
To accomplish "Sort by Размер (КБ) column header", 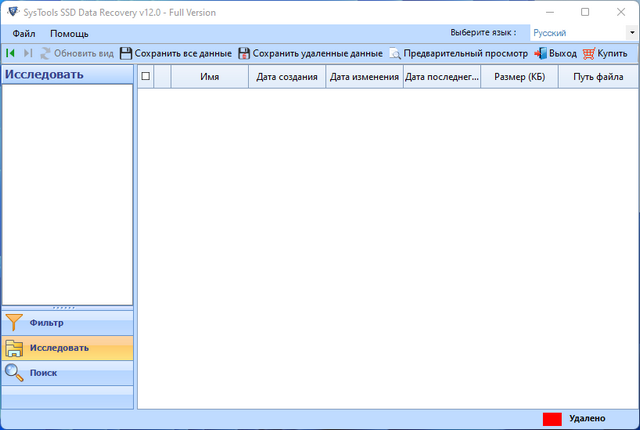I will click(x=519, y=76).
